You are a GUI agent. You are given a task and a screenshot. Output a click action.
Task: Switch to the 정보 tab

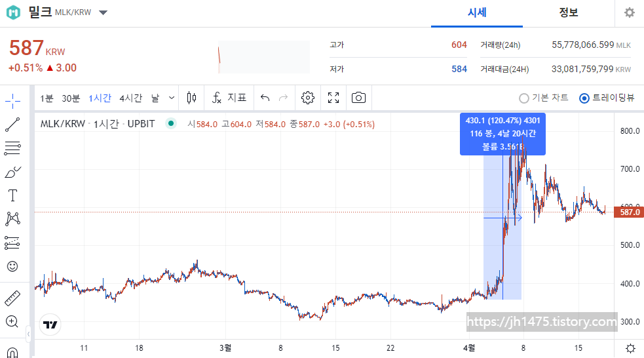tap(569, 13)
